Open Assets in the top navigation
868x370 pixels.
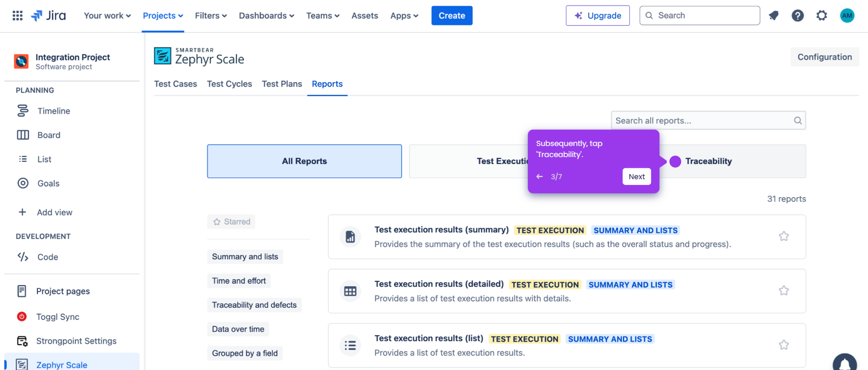[365, 16]
